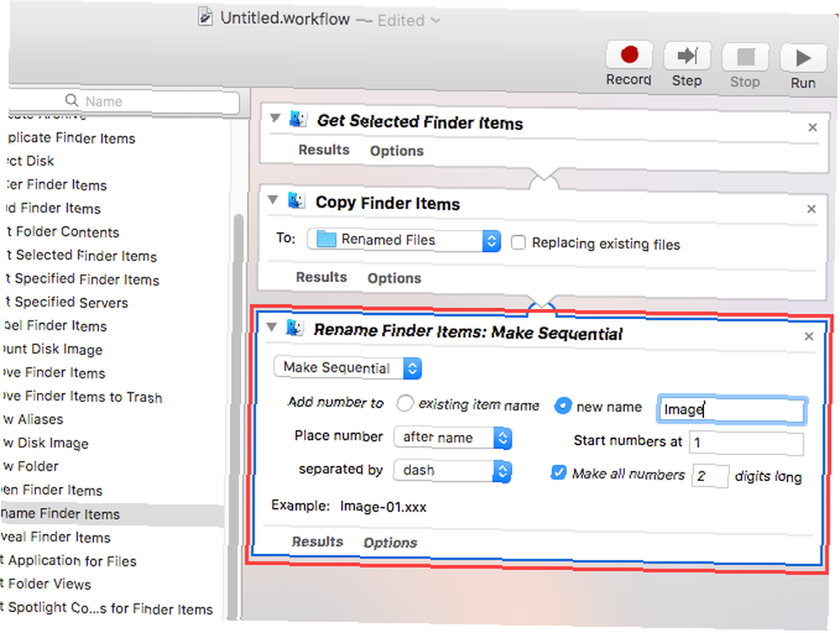This screenshot has height=633, width=840.
Task: Click the Step toolbar button
Action: click(x=687, y=56)
